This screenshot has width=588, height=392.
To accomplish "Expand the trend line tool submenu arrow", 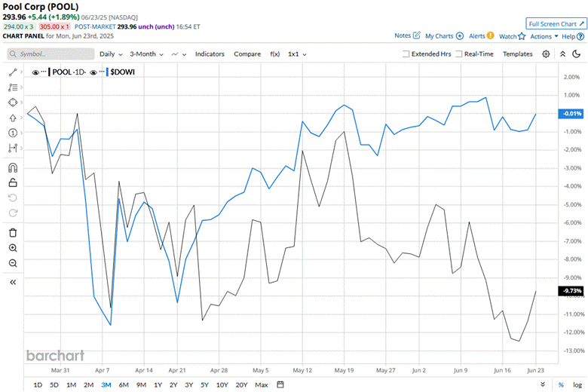I will (21, 72).
